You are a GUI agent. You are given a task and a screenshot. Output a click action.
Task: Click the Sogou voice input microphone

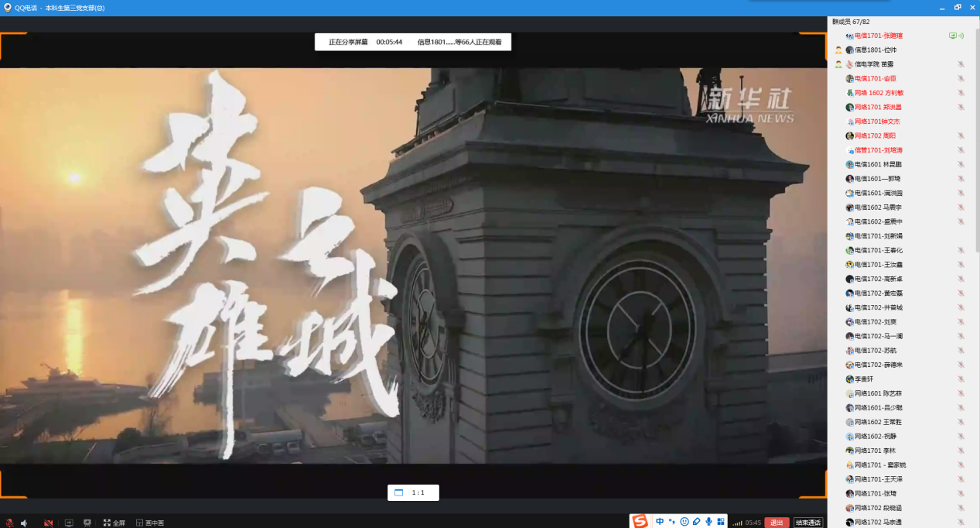(709, 521)
